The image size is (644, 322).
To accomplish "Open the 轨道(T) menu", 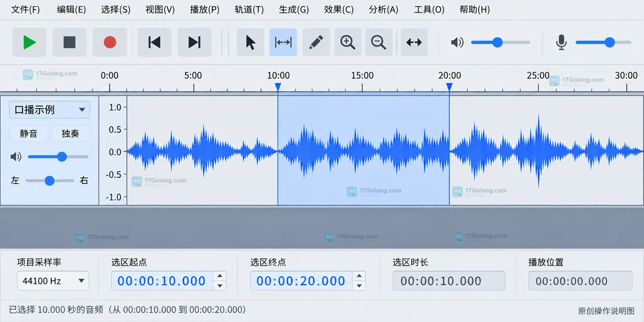I will [249, 10].
